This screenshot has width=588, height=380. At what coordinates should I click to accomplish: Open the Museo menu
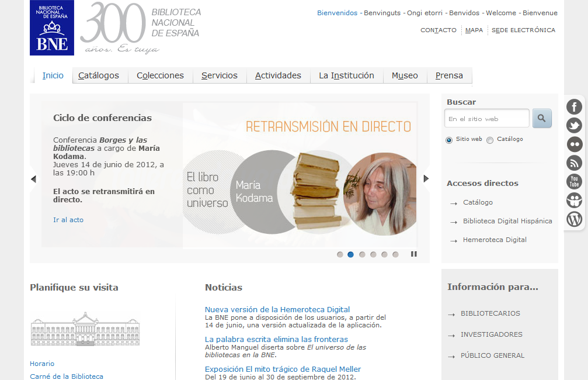405,75
